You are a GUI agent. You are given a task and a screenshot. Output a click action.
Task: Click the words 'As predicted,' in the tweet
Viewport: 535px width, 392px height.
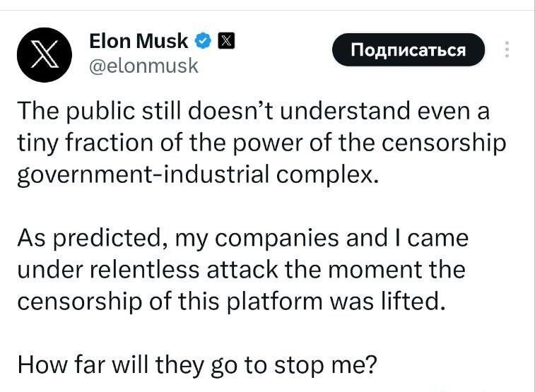point(92,238)
